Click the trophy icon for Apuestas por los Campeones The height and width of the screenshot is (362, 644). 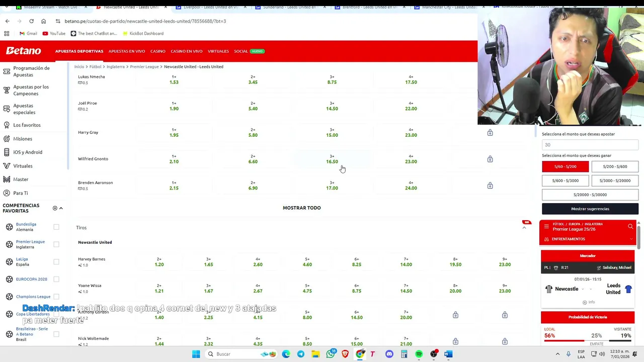[7, 90]
